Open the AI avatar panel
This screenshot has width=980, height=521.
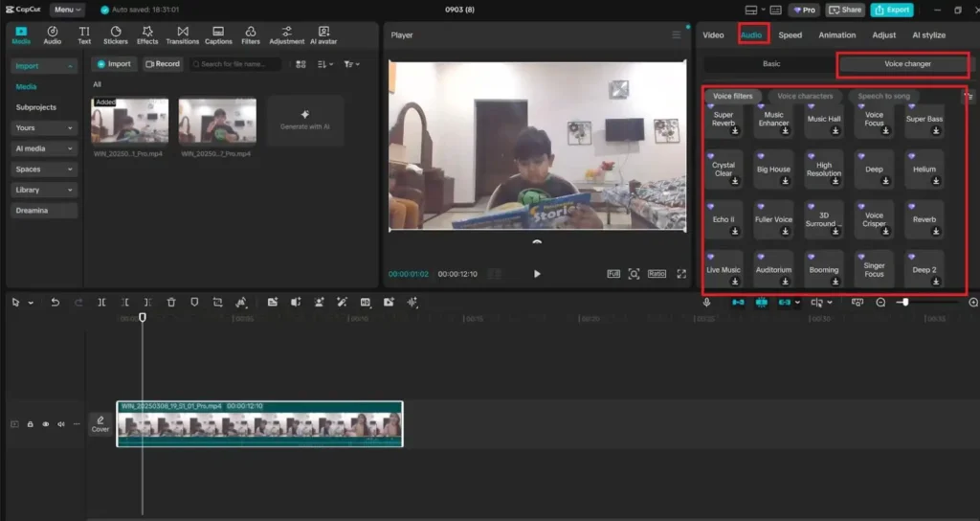tap(323, 35)
